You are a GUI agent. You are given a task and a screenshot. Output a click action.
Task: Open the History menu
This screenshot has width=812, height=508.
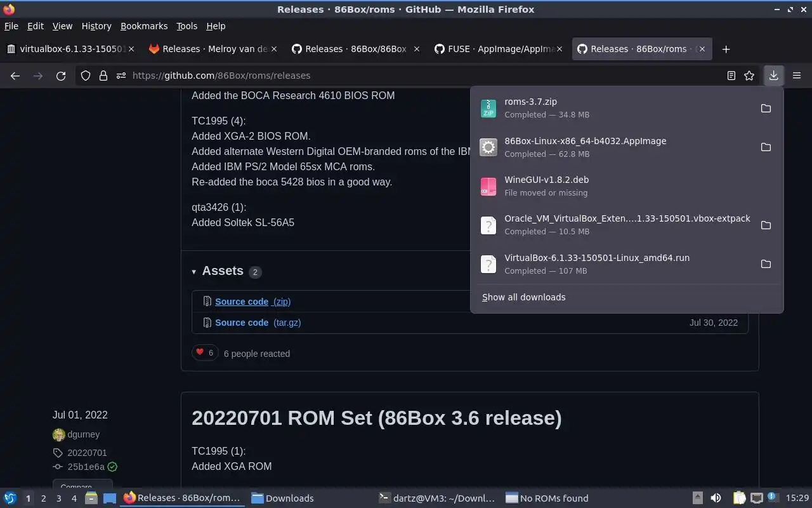pyautogui.click(x=96, y=26)
